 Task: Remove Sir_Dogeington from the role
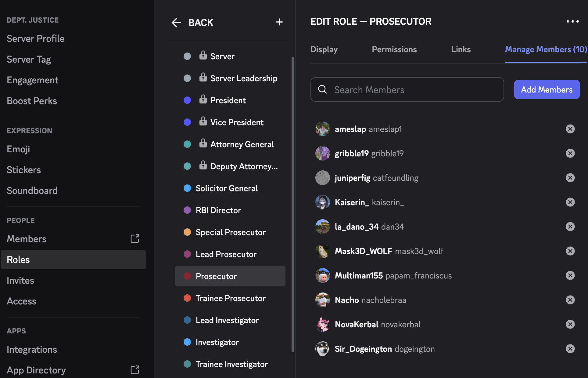pos(570,349)
